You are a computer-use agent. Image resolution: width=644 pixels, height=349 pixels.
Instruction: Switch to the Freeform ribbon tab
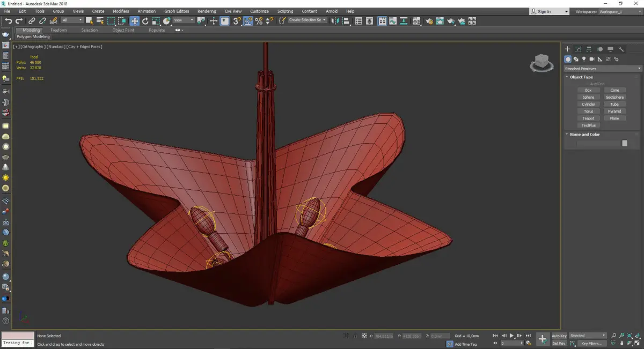coord(58,30)
